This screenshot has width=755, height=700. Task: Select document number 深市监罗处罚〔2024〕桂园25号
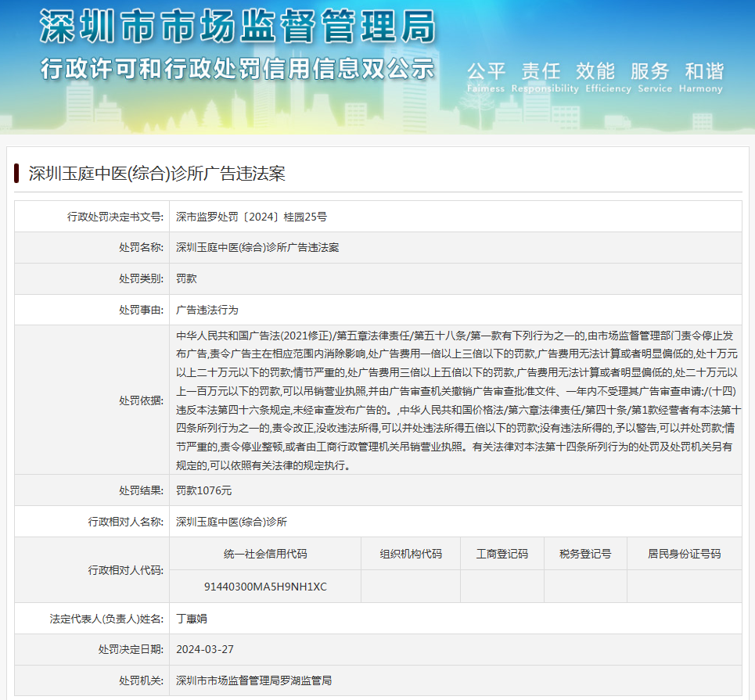(x=251, y=217)
